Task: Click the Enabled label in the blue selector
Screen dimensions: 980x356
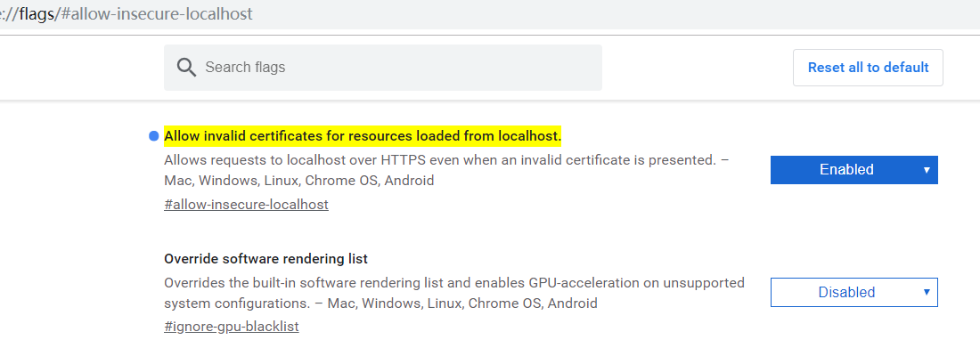Action: pos(846,170)
